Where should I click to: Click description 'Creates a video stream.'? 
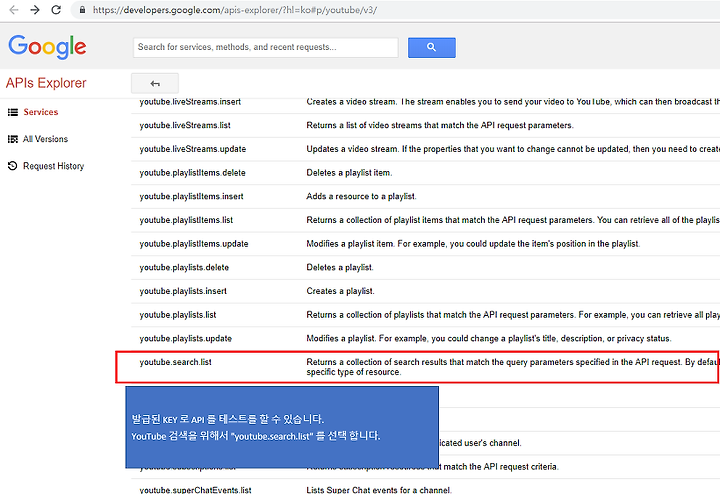click(513, 102)
